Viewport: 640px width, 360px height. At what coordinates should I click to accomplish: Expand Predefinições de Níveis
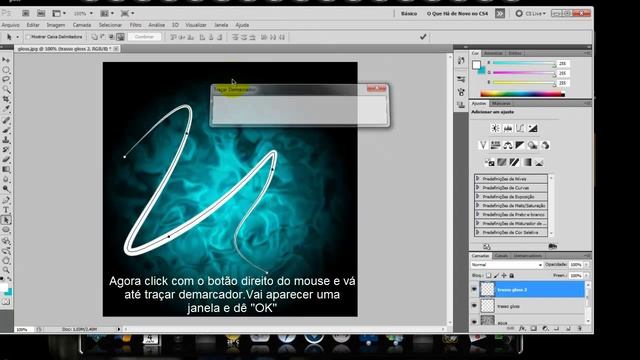478,179
